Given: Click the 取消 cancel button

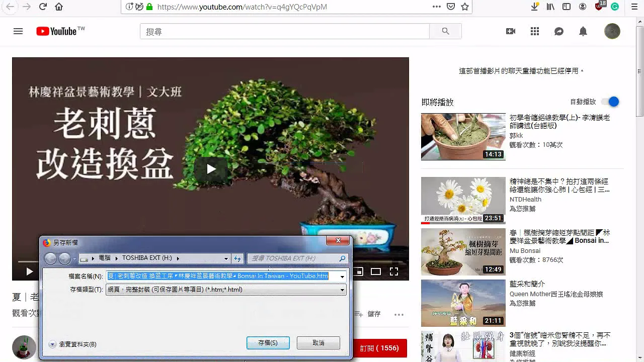Looking at the screenshot, I should [318, 343].
